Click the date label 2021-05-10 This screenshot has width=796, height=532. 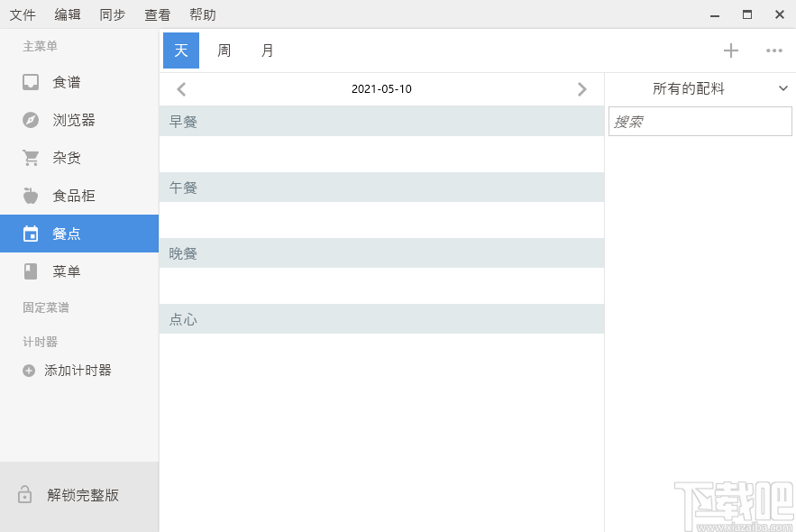click(x=381, y=88)
